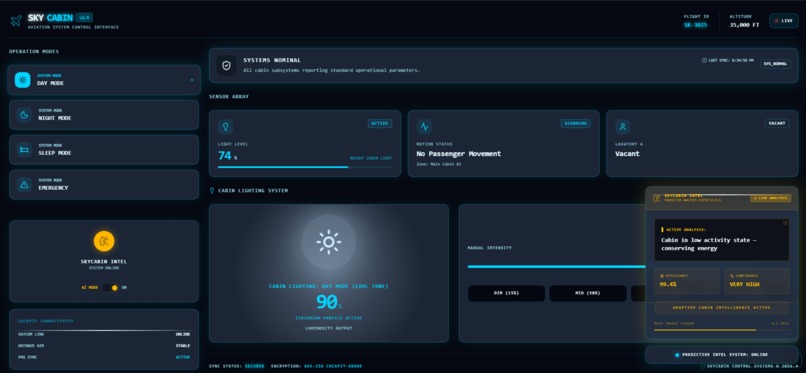Click cyan dot on Predictive Intel System bar
Viewport: 806px width, 373px height.
(677, 355)
